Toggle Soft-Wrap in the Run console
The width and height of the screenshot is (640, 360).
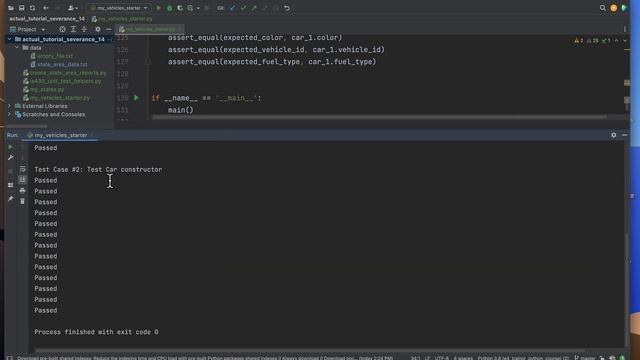click(x=22, y=169)
